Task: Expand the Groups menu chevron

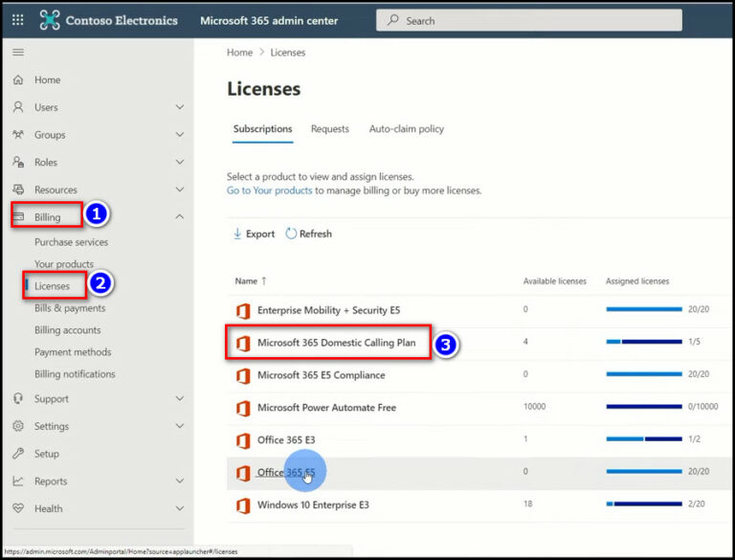Action: (180, 135)
